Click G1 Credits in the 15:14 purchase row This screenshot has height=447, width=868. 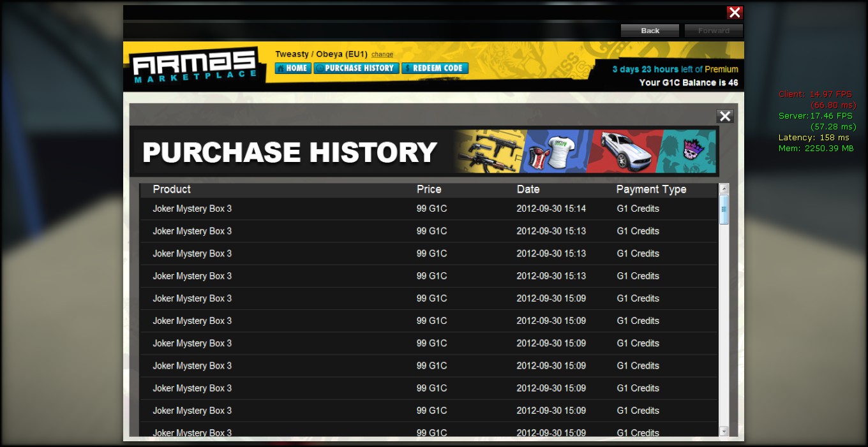click(638, 209)
